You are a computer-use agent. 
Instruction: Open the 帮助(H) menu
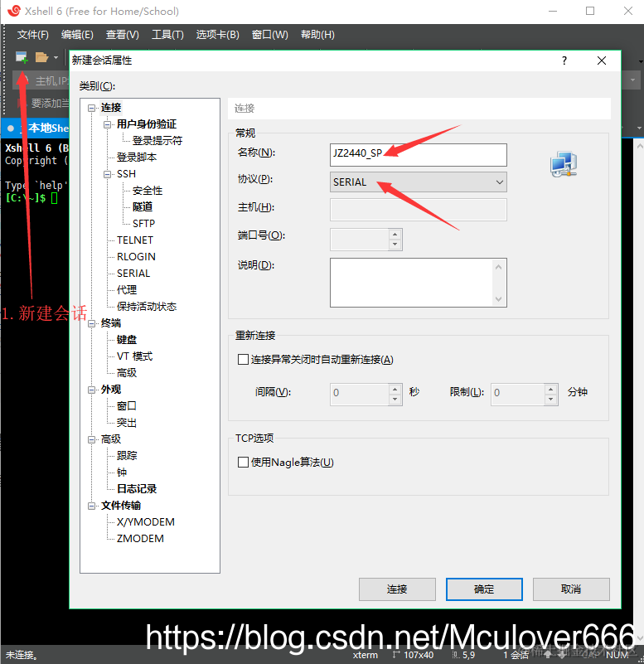(317, 35)
